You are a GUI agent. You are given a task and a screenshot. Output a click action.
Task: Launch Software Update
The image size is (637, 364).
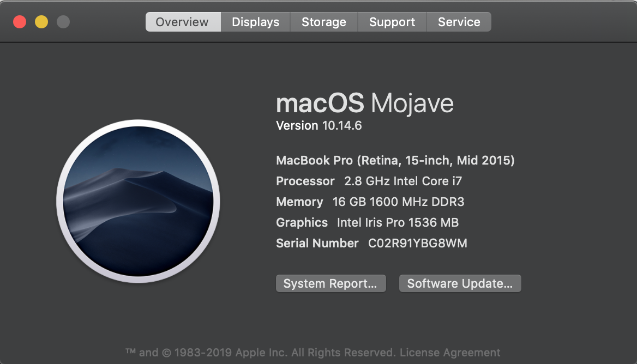pyautogui.click(x=460, y=283)
